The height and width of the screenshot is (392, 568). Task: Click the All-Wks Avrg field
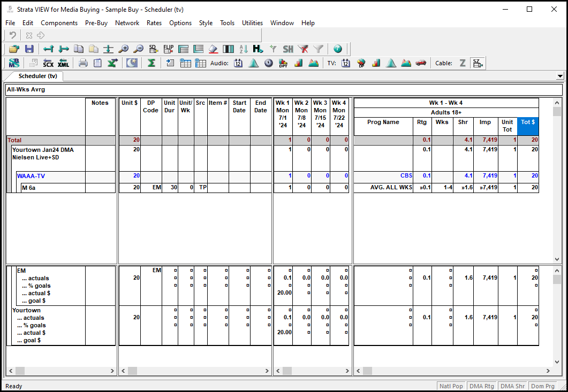coord(284,89)
